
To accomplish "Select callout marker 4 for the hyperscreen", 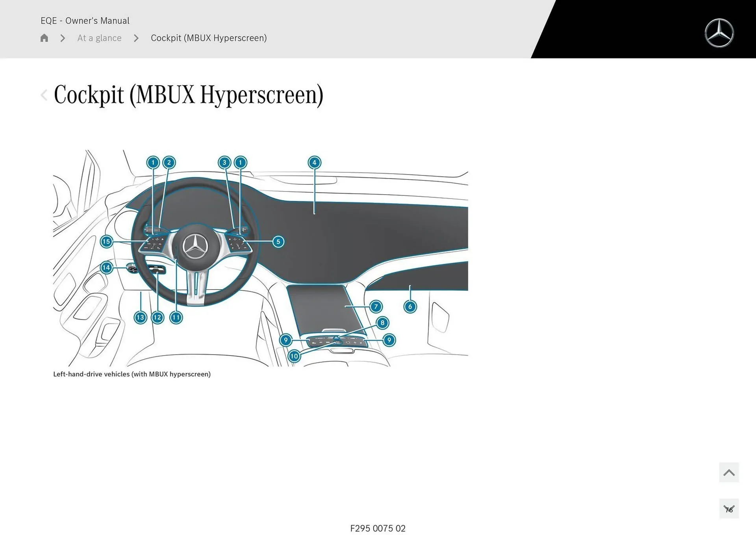I will point(314,162).
